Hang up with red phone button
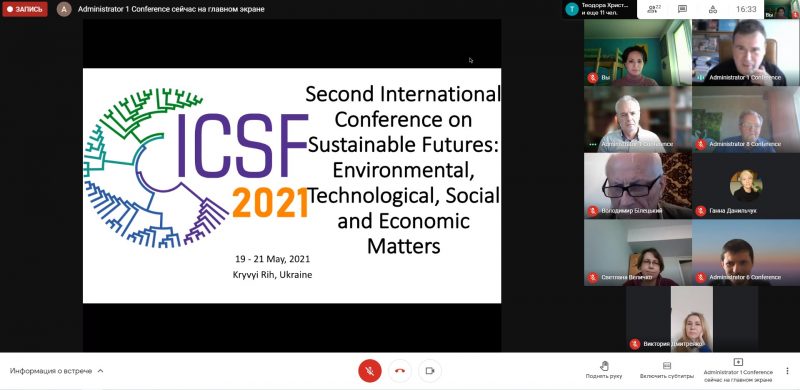The width and height of the screenshot is (800, 390). [399, 371]
